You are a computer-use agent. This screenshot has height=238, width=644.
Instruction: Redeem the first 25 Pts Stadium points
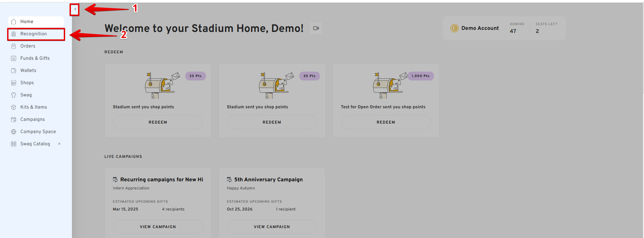pos(158,122)
